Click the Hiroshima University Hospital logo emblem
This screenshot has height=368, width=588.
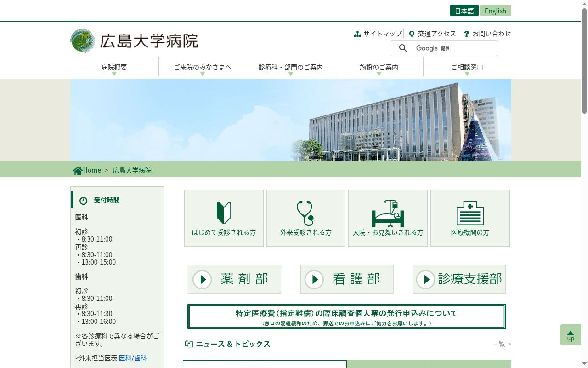83,40
